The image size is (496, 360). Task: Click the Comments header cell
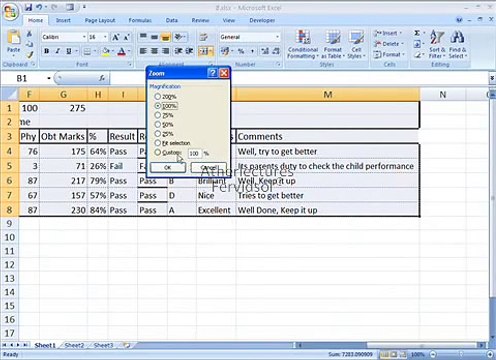point(327,136)
